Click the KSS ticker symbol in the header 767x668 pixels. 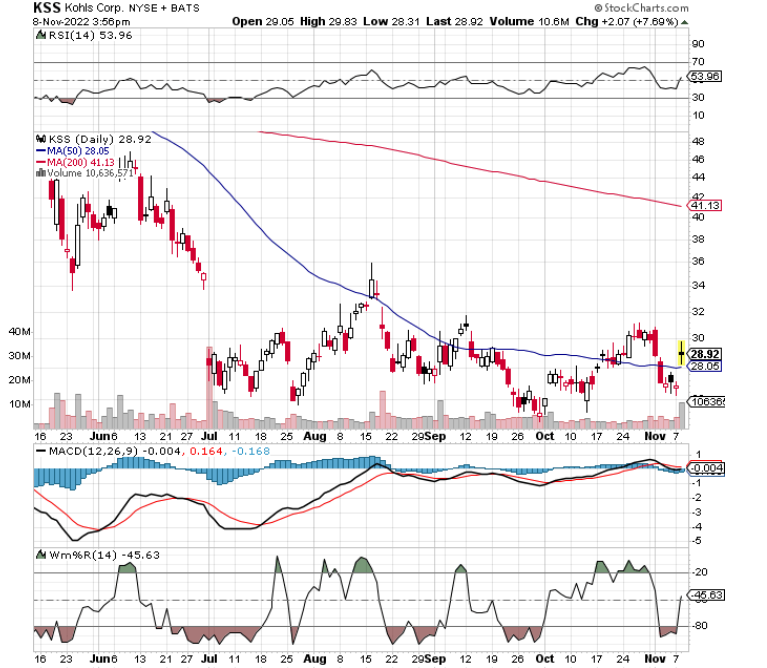click(x=47, y=8)
